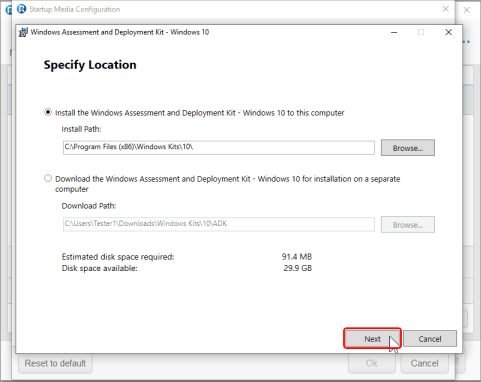Click Browse button next to Download Path

click(408, 225)
